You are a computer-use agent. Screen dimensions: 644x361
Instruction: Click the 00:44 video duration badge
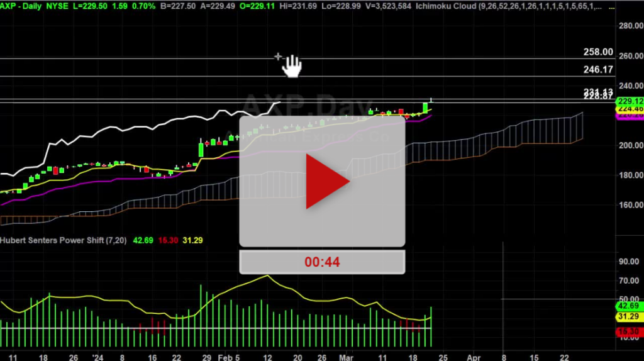tap(321, 262)
